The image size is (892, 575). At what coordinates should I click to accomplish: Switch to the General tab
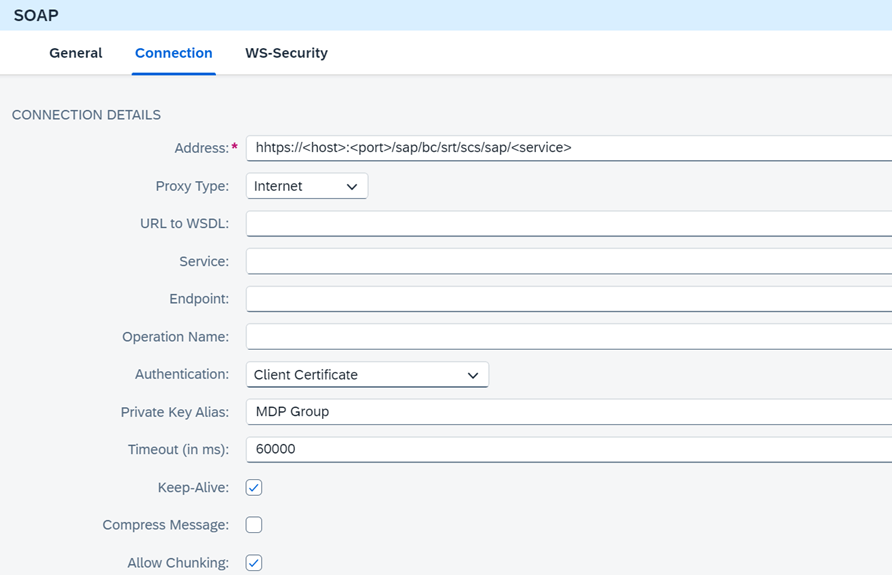[76, 53]
